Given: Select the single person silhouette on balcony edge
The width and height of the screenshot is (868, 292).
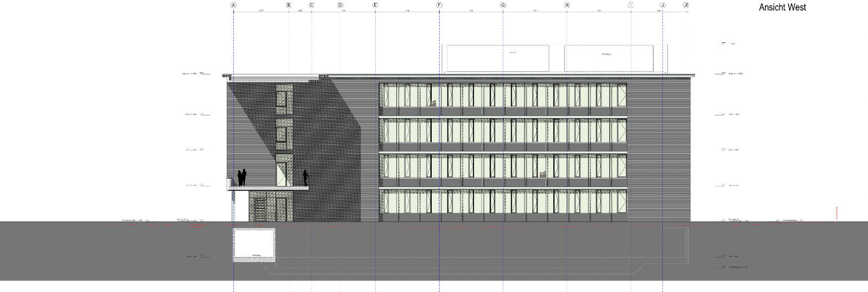Looking at the screenshot, I should tap(305, 178).
